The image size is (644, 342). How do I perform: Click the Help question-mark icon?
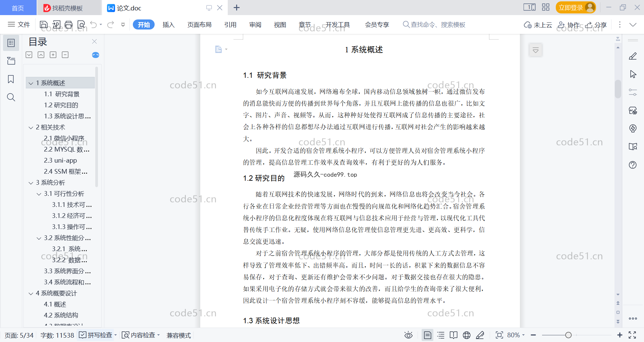click(x=633, y=165)
